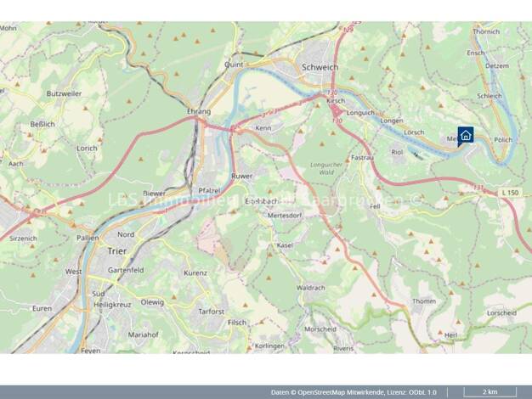Click the L 150 road shield
Image resolution: width=532 pixels, height=399 pixels.
coord(510,194)
